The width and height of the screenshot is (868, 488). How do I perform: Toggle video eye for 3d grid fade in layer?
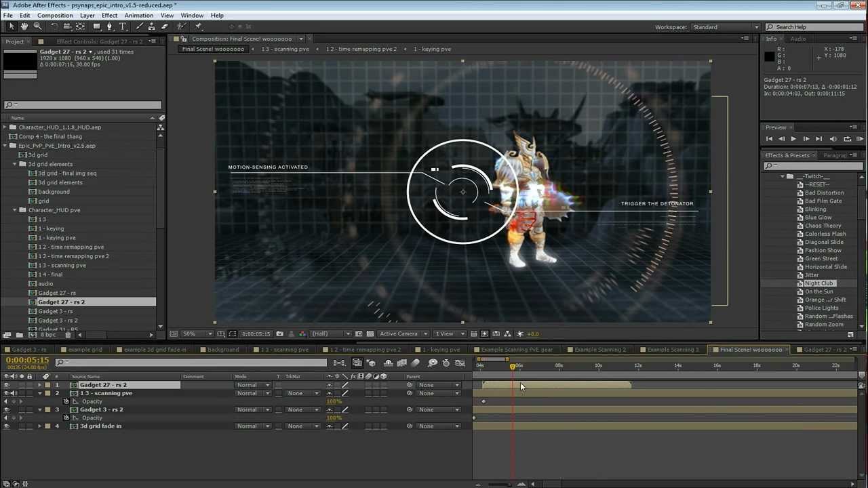[7, 426]
